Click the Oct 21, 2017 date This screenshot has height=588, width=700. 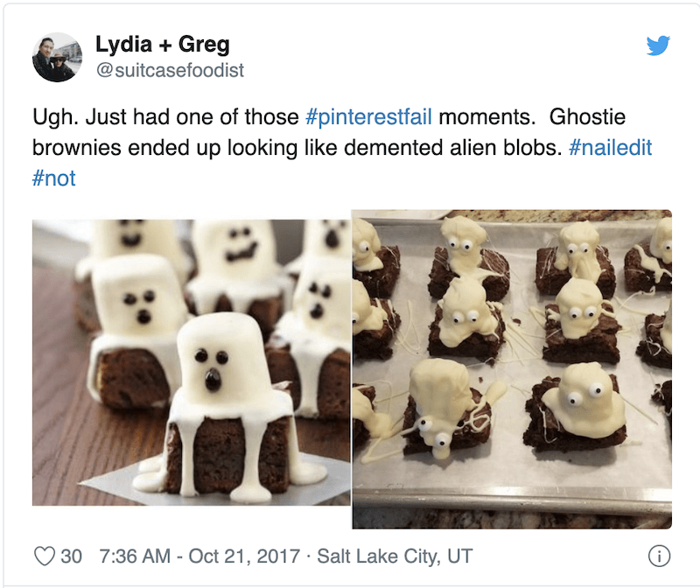click(x=241, y=556)
